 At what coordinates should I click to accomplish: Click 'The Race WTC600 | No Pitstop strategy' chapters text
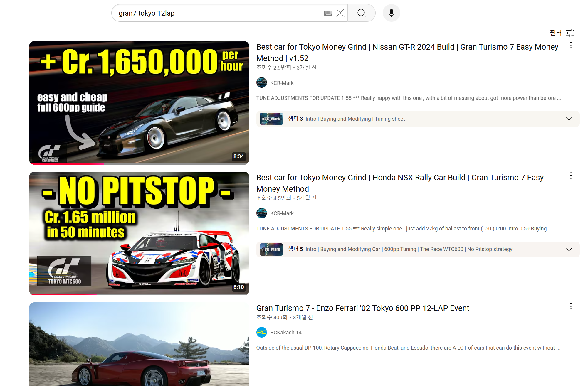pos(466,249)
